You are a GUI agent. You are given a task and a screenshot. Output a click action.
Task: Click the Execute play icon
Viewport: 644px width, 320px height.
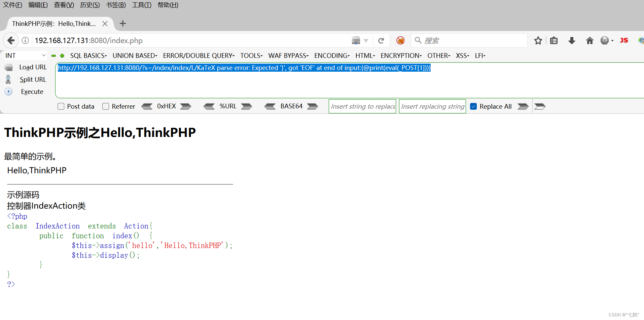tap(8, 92)
